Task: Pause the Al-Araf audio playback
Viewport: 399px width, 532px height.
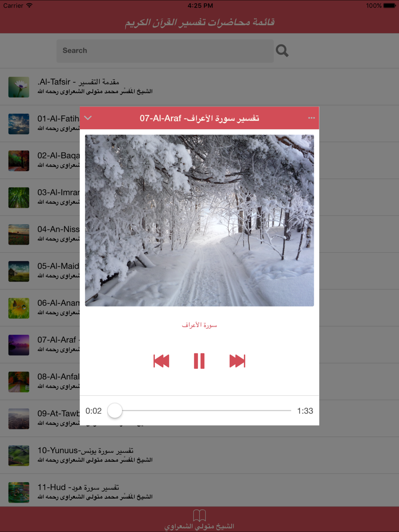Action: [199, 361]
